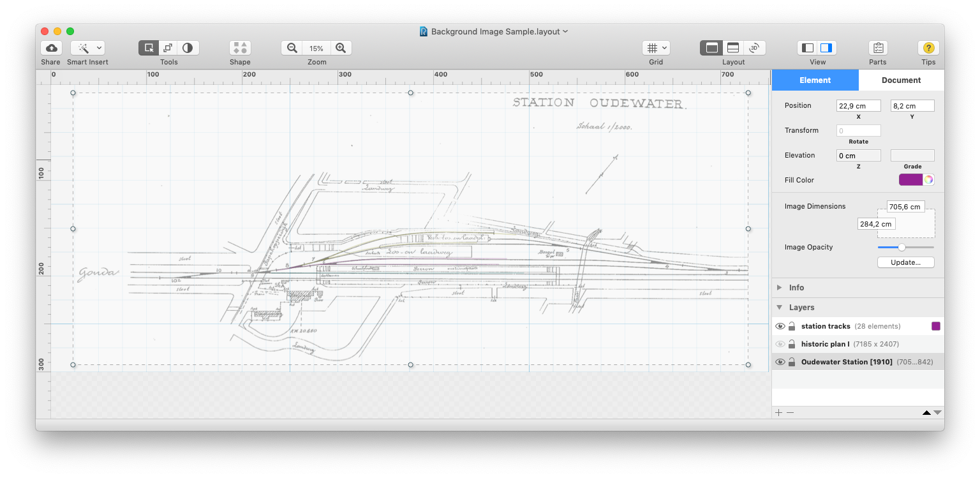Select the station tracks layer row
This screenshot has height=478, width=980.
point(858,326)
